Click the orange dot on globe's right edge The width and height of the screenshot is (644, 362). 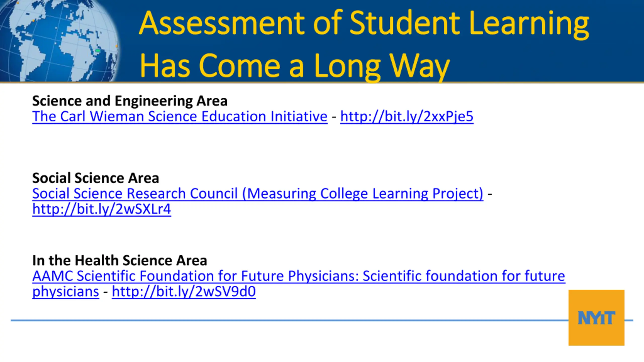pyautogui.click(x=116, y=46)
